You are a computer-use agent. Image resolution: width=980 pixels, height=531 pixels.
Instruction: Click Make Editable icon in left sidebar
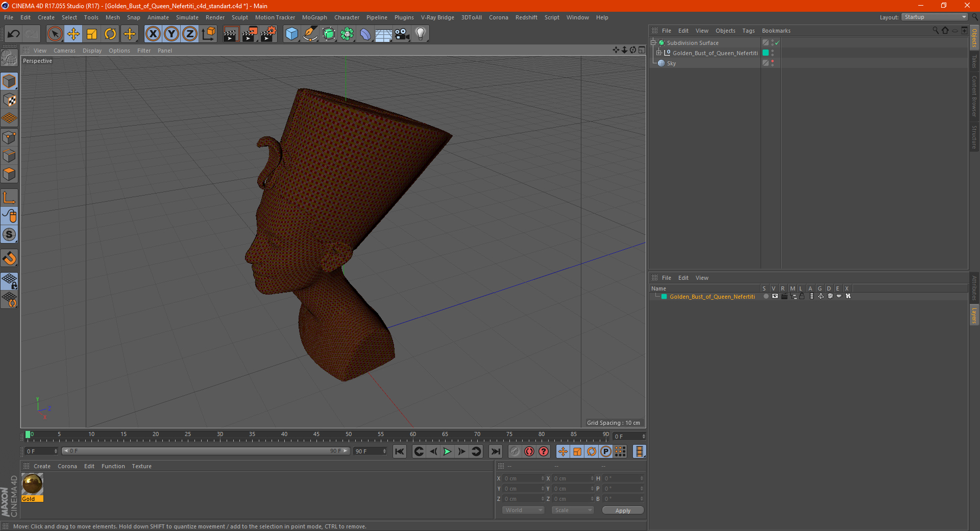click(9, 58)
